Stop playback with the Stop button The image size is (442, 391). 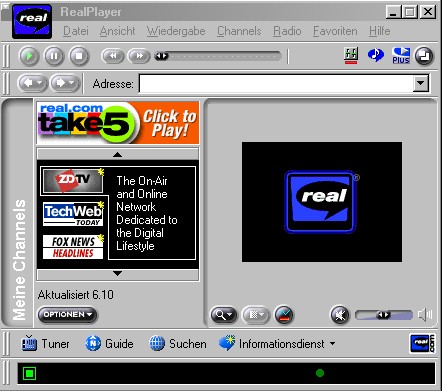tap(79, 56)
